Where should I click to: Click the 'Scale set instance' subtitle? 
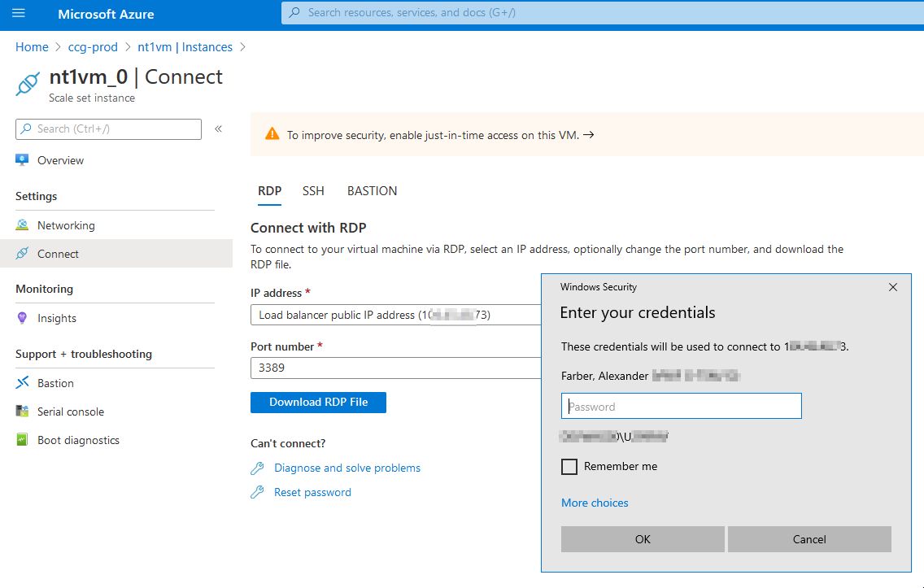coord(92,98)
